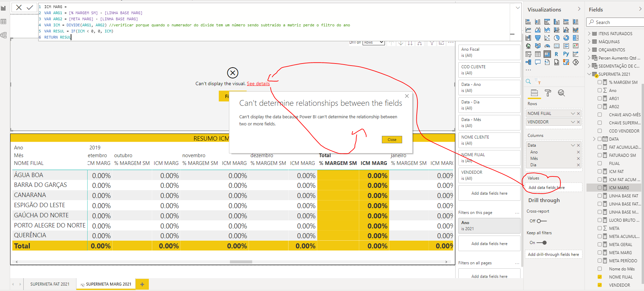This screenshot has width=644, height=291.
Task: Commit the formula with the checkmark icon
Action: coord(30,7)
